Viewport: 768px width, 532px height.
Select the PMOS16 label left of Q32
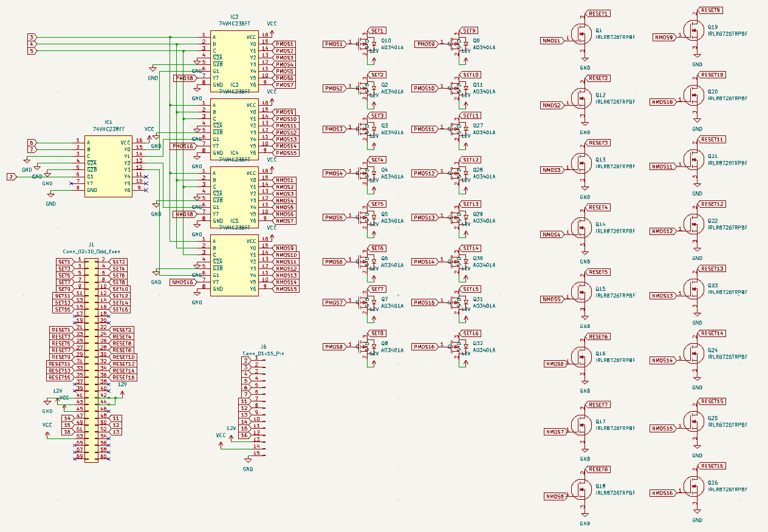tap(424, 347)
